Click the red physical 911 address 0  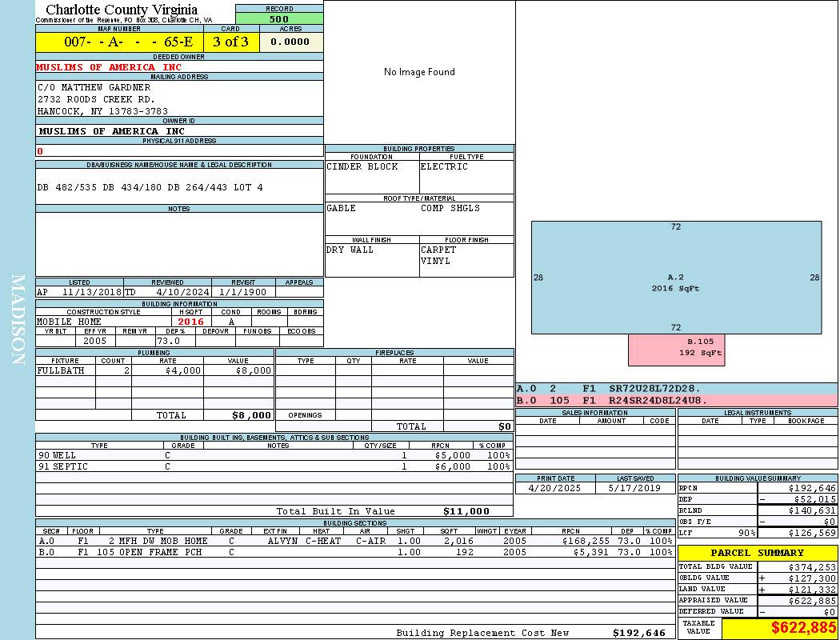[40, 151]
